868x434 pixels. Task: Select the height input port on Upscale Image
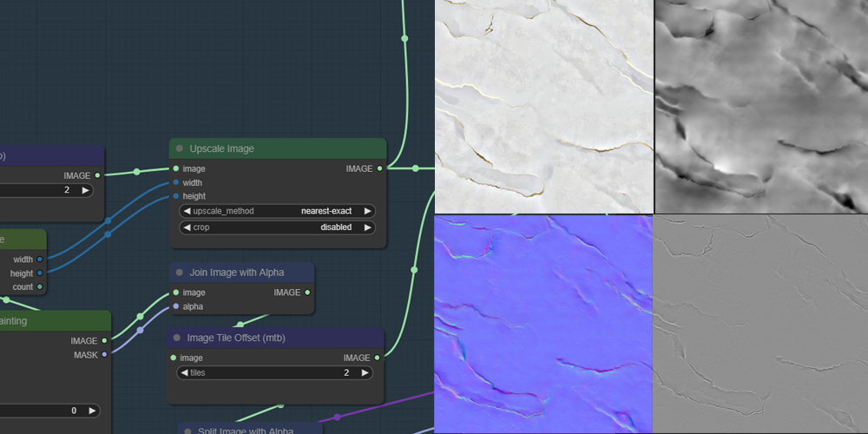pos(176,196)
